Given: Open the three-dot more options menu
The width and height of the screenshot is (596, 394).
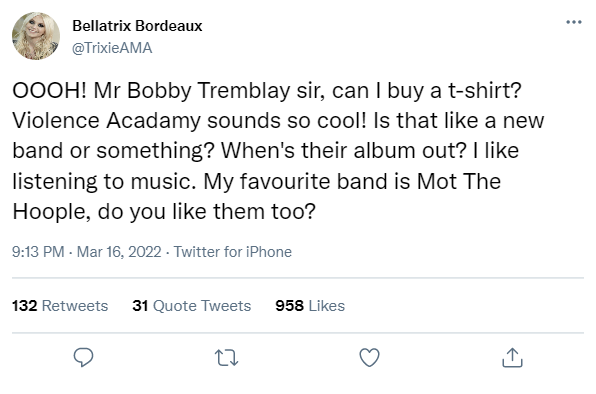Looking at the screenshot, I should click(574, 22).
